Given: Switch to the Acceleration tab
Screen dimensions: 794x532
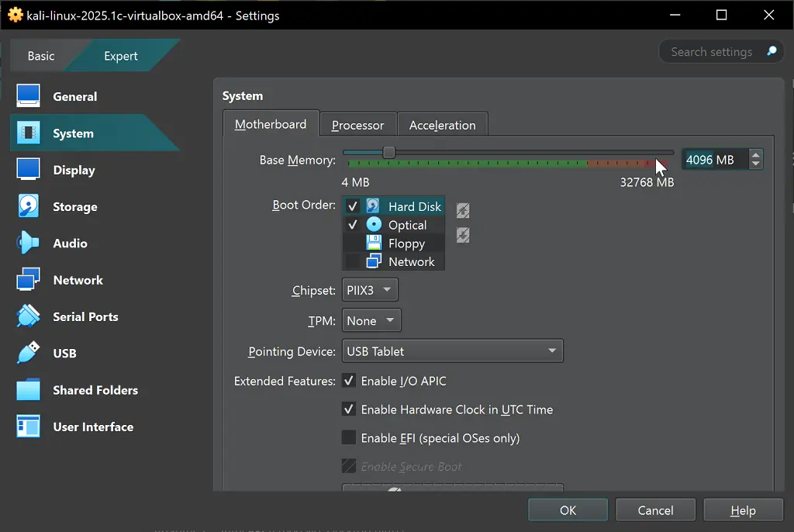Looking at the screenshot, I should click(443, 125).
